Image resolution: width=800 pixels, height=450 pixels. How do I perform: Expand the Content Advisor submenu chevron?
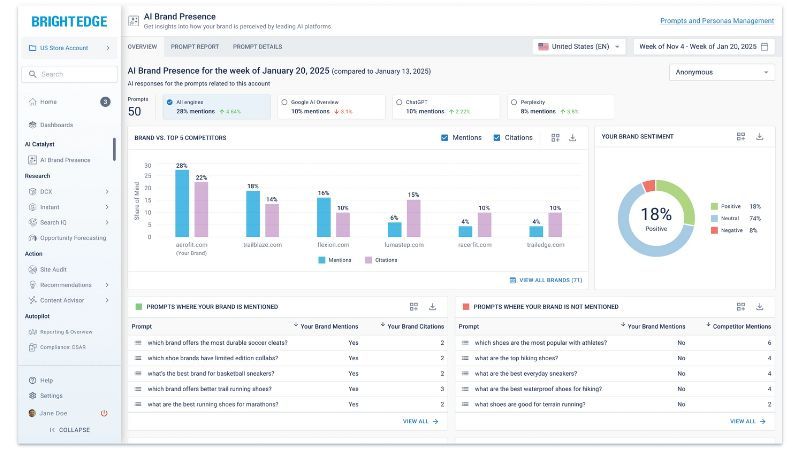point(107,301)
